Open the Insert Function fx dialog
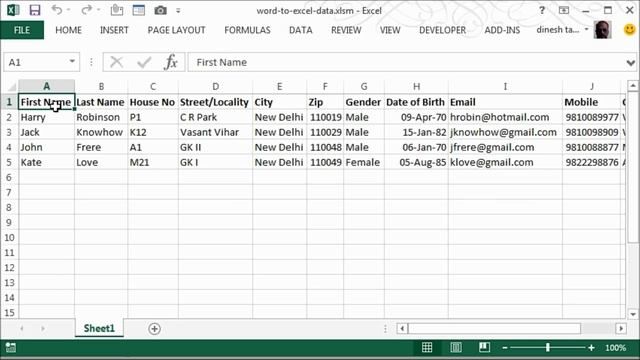The image size is (640, 360). click(x=171, y=62)
